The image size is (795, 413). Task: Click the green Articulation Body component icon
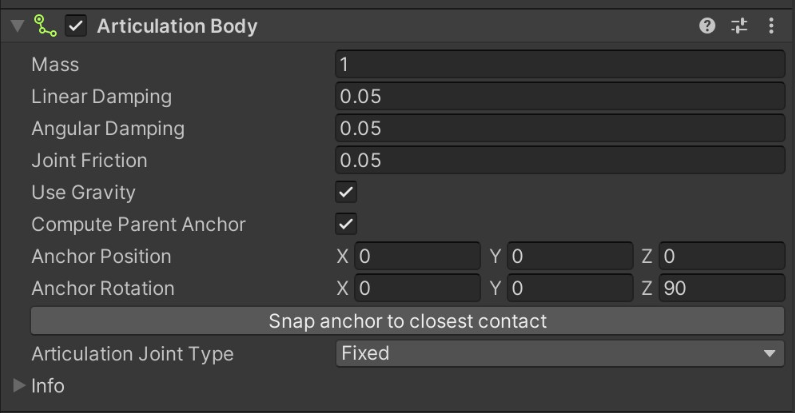click(45, 25)
